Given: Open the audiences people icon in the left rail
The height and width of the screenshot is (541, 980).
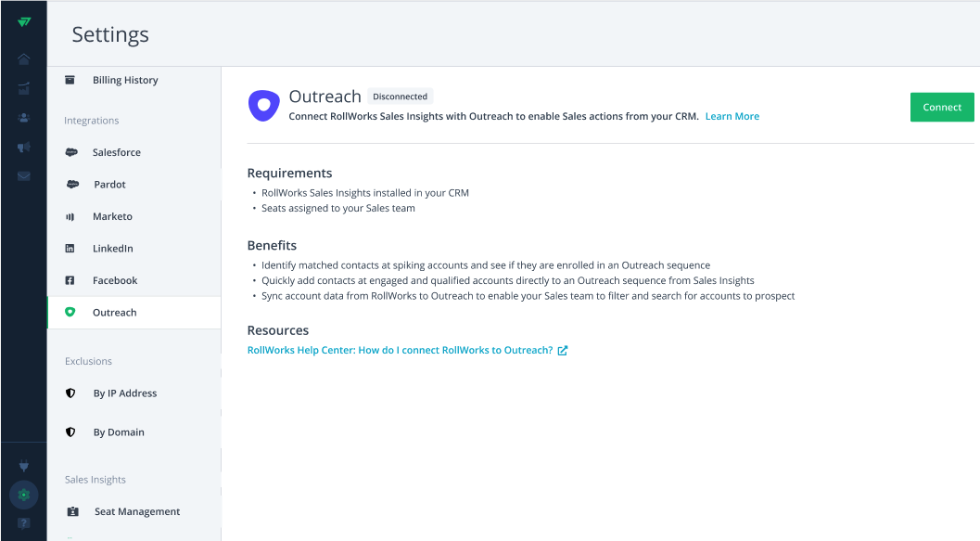Looking at the screenshot, I should [x=24, y=118].
